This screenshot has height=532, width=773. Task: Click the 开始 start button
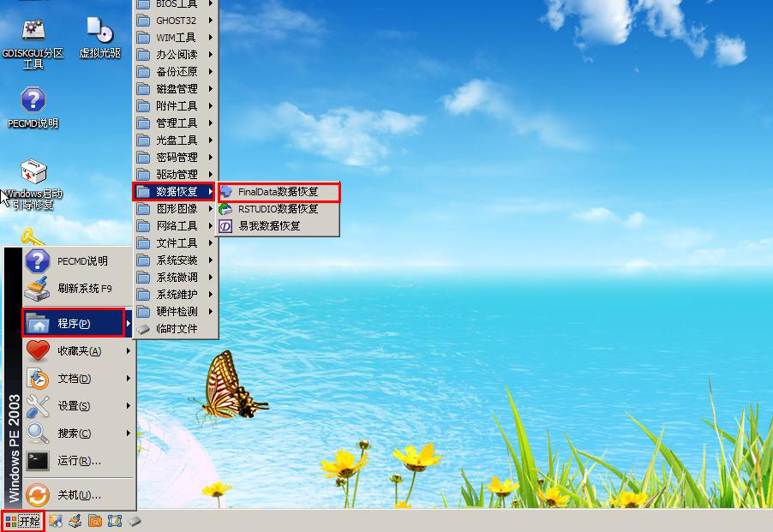pos(22,521)
